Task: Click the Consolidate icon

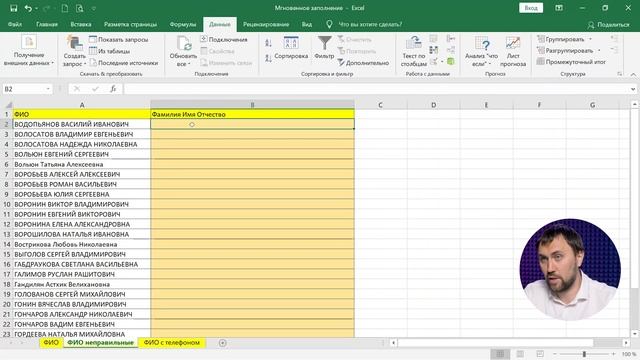Action: (x=451, y=39)
